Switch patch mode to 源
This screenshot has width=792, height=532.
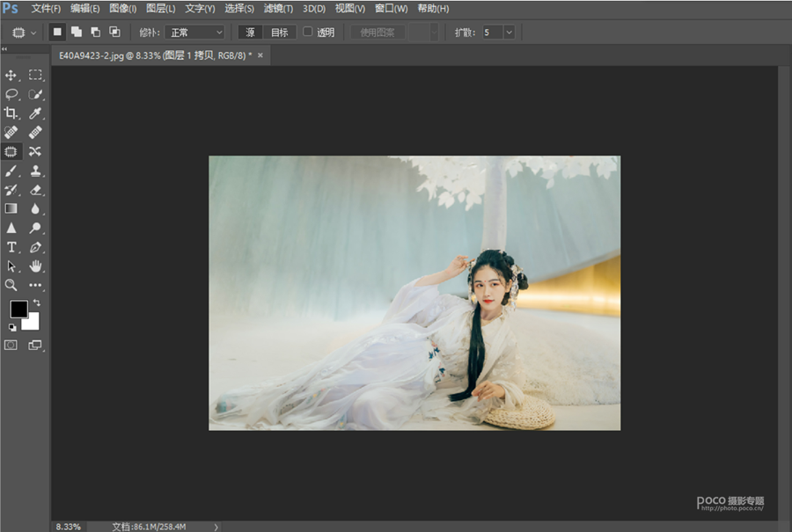[251, 32]
